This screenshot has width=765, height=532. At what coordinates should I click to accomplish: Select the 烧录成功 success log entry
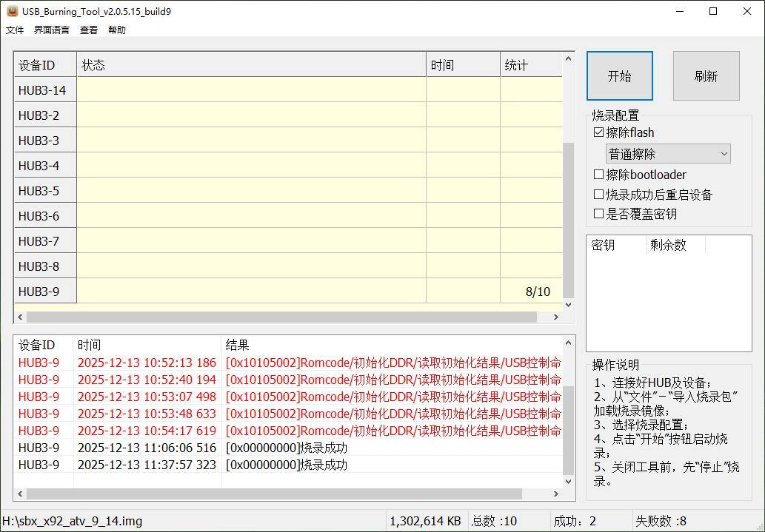[x=296, y=448]
